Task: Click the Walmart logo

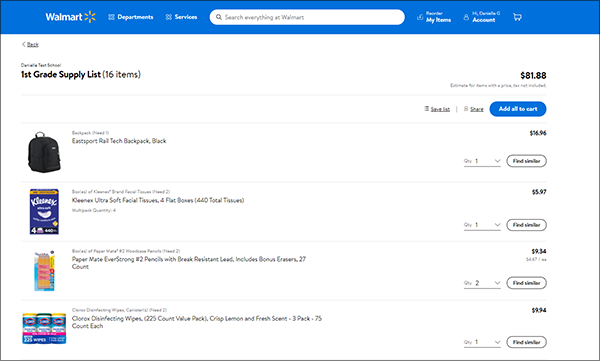Action: (x=70, y=17)
